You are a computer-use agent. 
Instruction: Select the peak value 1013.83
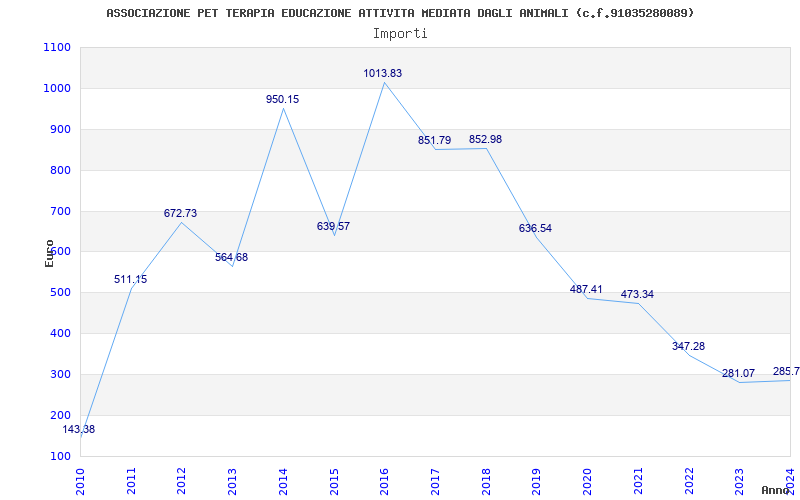click(383, 73)
